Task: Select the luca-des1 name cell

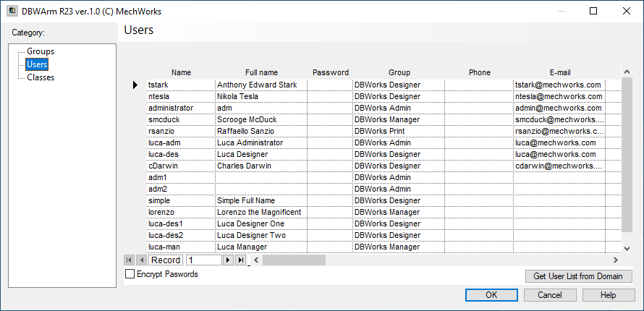Action: (181, 223)
